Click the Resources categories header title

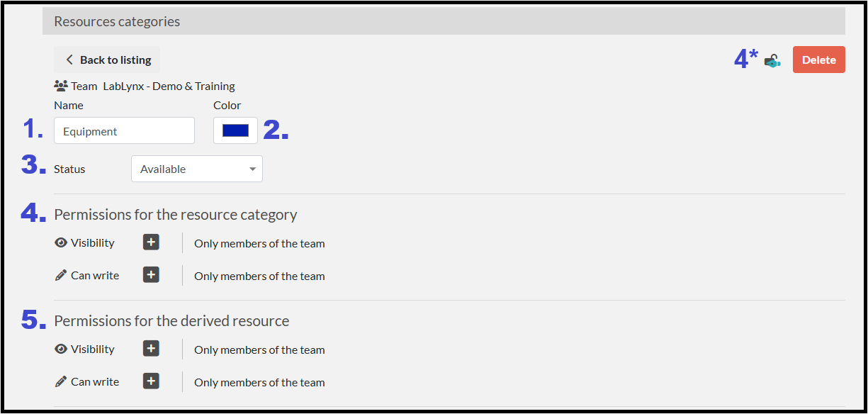pos(117,22)
